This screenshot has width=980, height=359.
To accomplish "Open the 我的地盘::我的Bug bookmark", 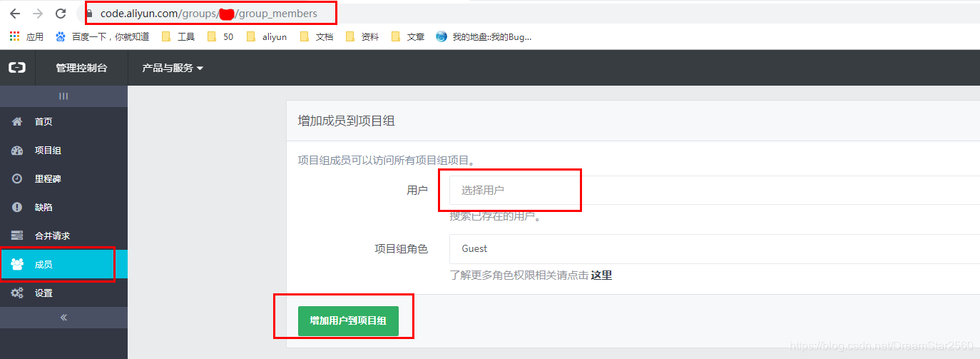I will pyautogui.click(x=484, y=36).
